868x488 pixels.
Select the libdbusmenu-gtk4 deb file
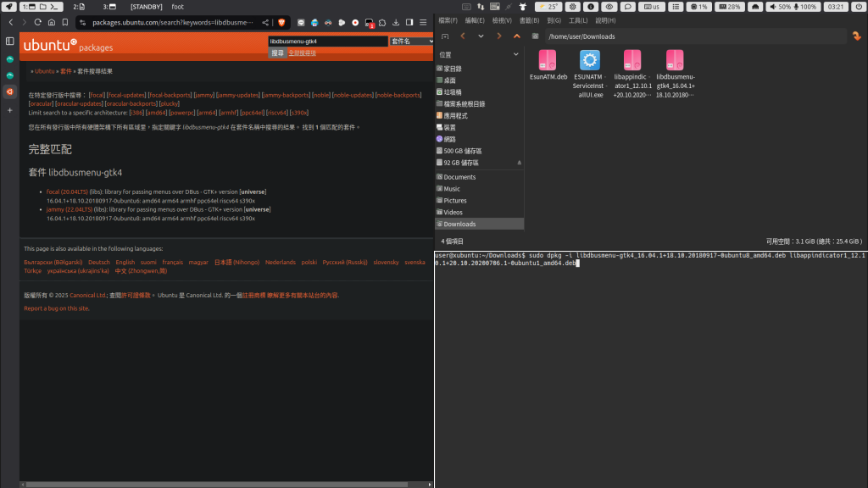tap(676, 73)
